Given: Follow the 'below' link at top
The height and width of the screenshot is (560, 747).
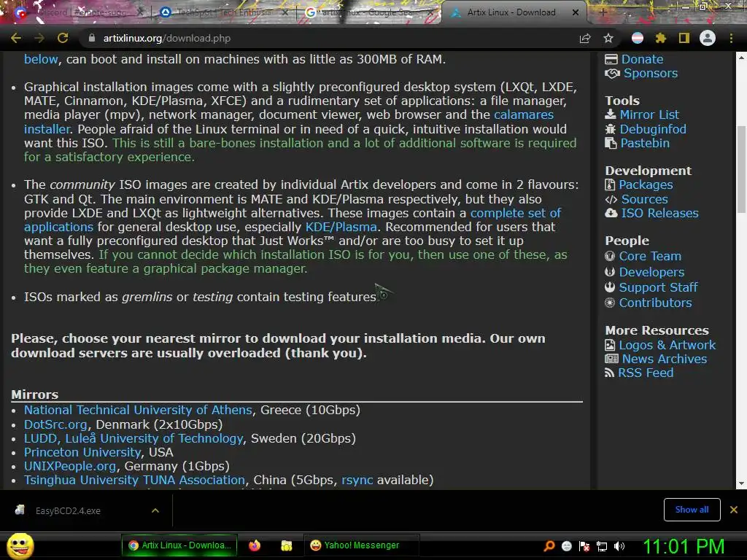Looking at the screenshot, I should click(x=41, y=59).
